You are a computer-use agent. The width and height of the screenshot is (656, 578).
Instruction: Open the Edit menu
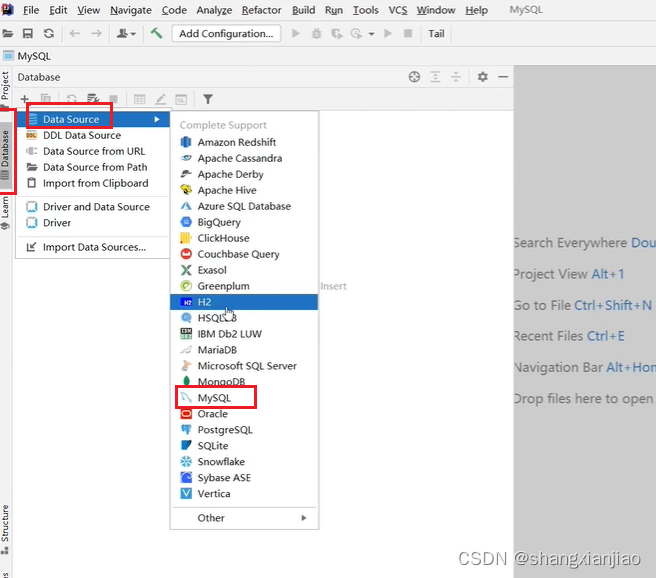pyautogui.click(x=58, y=10)
